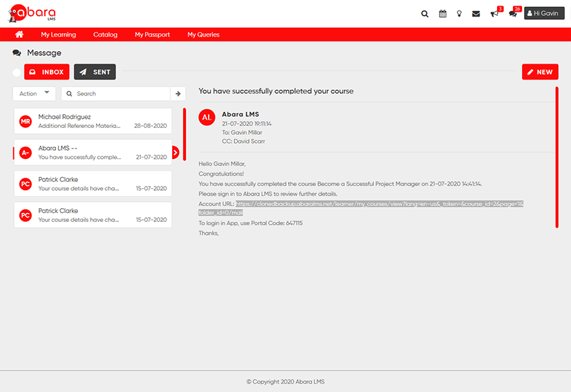This screenshot has height=392, width=571.
Task: Click the Message page heading
Action: (44, 53)
